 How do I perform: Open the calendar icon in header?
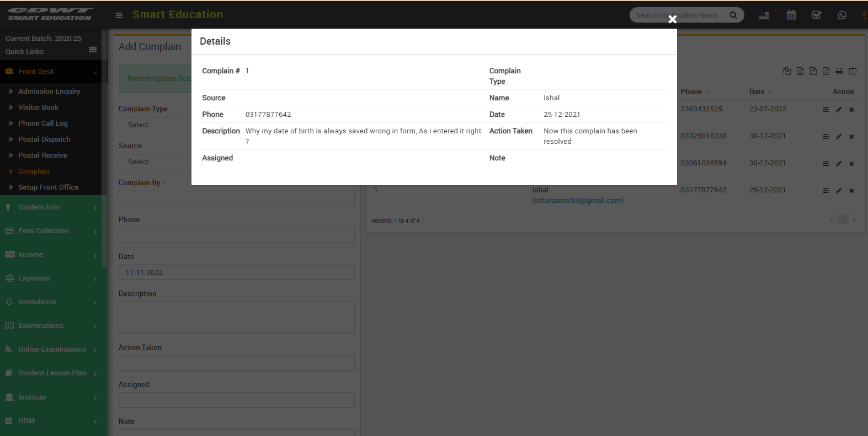791,15
